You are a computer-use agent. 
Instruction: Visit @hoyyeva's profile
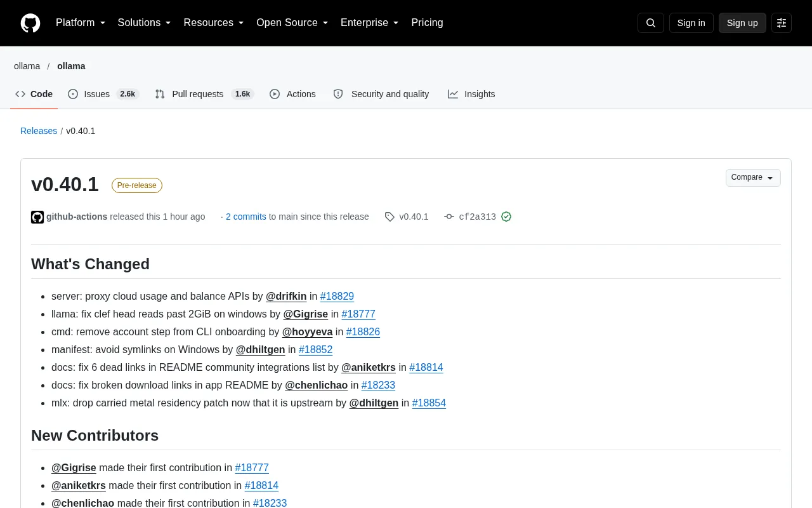[x=308, y=331]
